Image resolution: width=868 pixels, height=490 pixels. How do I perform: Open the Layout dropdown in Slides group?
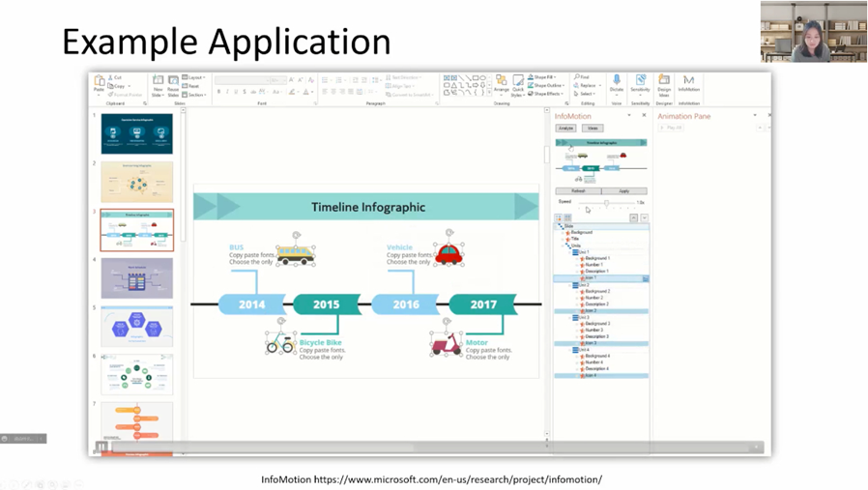pos(195,77)
